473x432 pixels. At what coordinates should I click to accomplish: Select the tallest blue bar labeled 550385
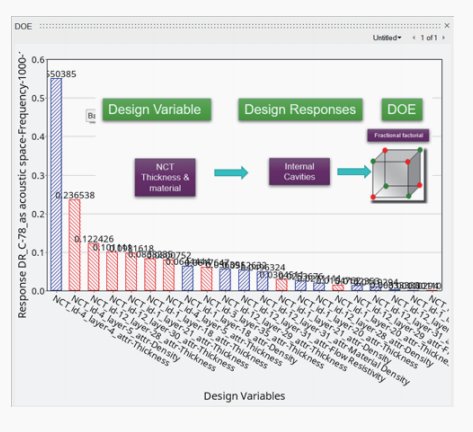56,184
